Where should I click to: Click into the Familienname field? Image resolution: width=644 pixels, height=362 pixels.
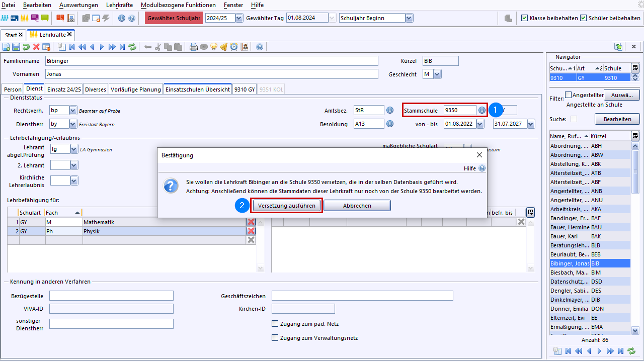(211, 61)
